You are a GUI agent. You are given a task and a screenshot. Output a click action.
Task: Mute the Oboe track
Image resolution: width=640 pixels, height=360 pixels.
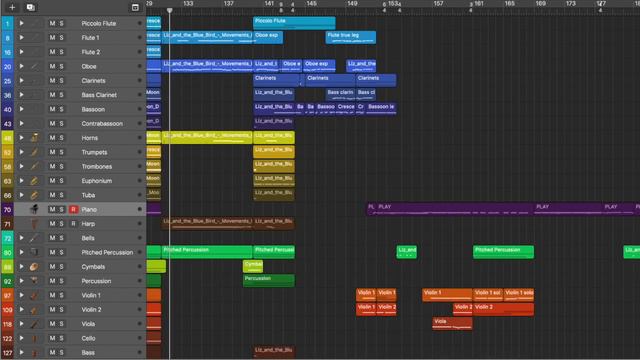52,66
